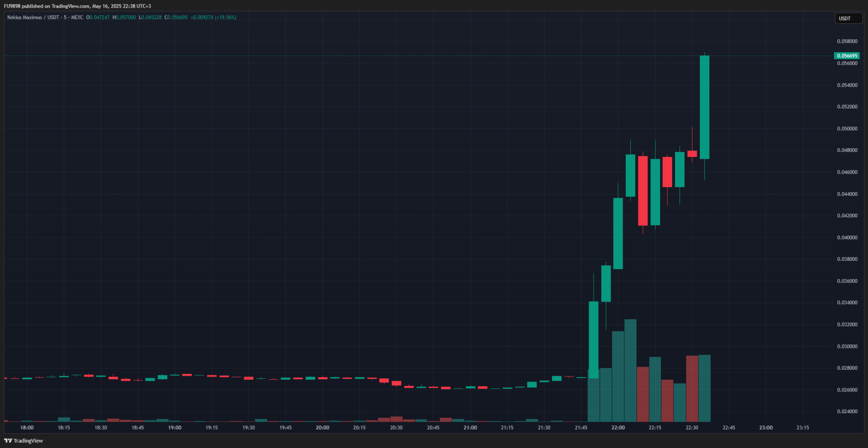The height and width of the screenshot is (448, 868).
Task: Open the USDT currency selector
Action: click(x=848, y=19)
